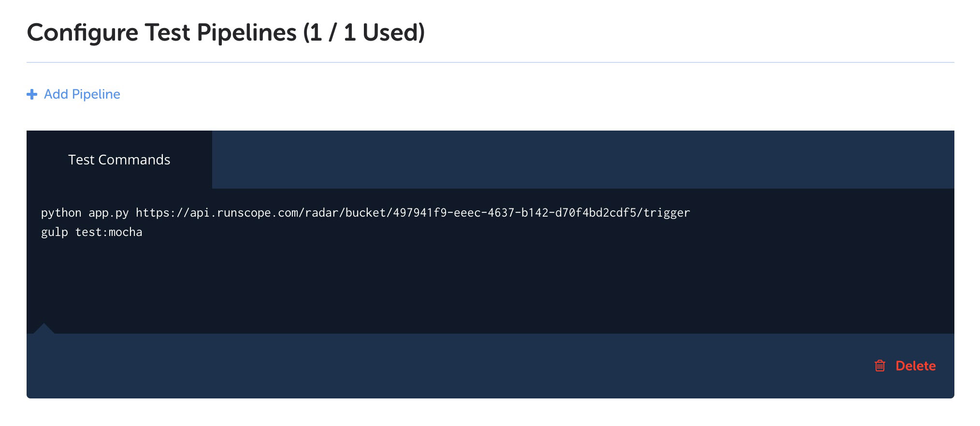Place cursor in the gulp test:mocha line
Image resolution: width=980 pixels, height=426 pixels.
tap(92, 232)
